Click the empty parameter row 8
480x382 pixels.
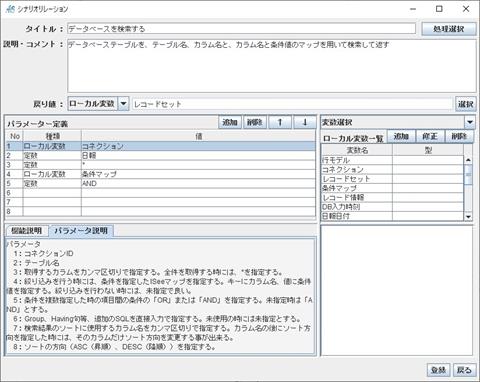(161, 211)
